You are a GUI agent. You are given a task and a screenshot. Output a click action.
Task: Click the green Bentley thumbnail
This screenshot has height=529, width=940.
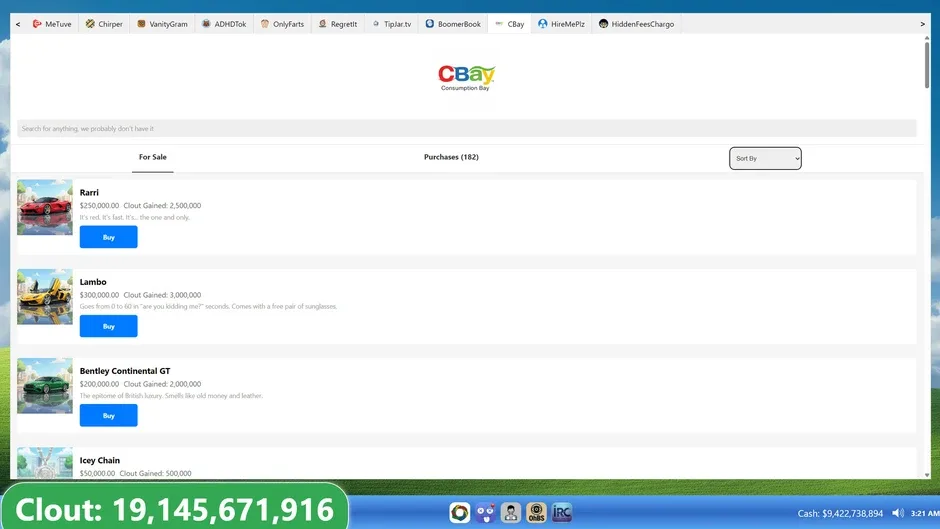45,386
